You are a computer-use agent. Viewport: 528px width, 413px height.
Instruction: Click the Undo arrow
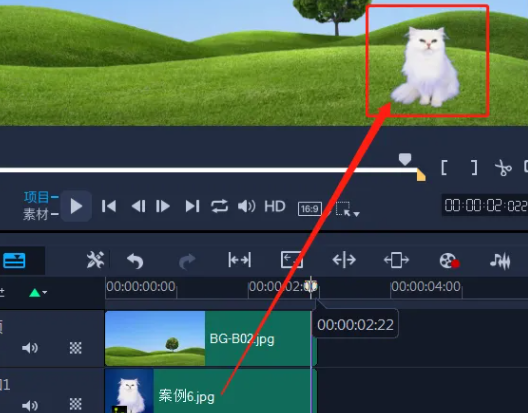point(135,261)
